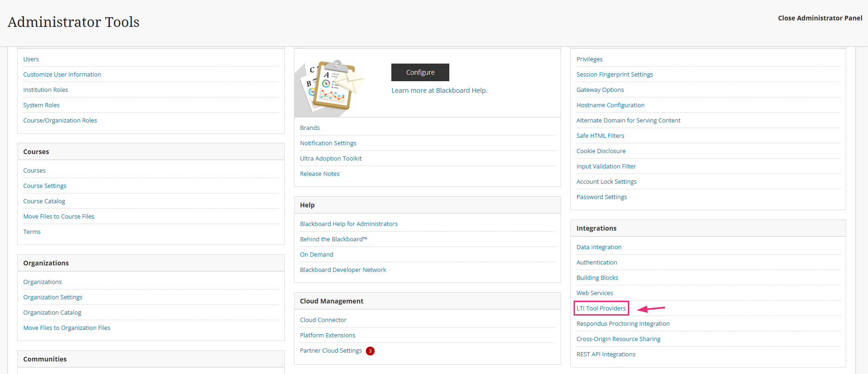Click the Help section heading
This screenshot has height=374, width=868.
(x=307, y=205)
